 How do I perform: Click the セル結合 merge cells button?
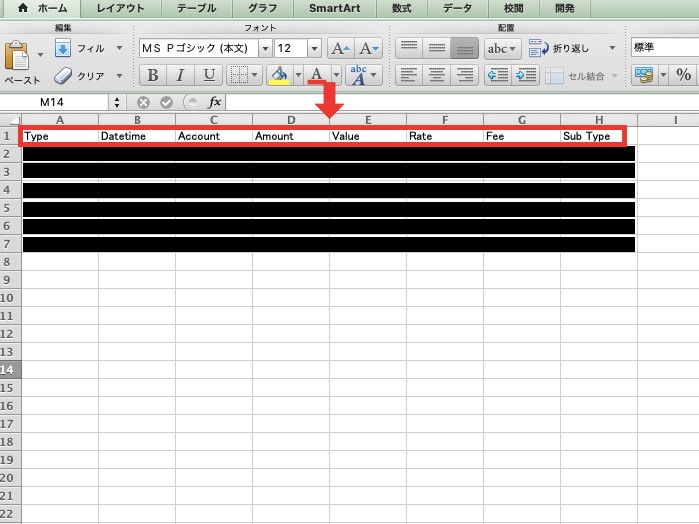coord(585,75)
